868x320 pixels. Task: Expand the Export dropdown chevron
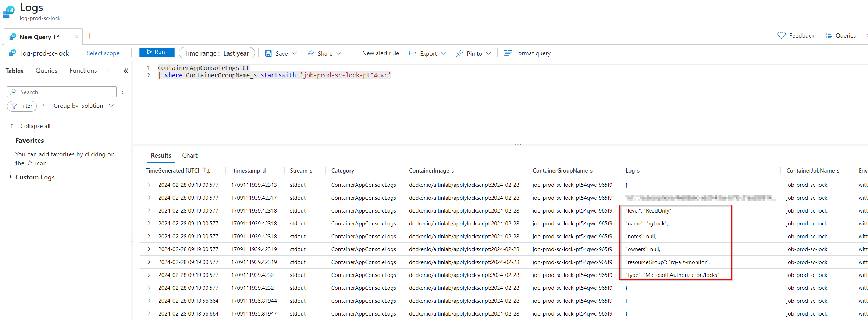pos(443,53)
